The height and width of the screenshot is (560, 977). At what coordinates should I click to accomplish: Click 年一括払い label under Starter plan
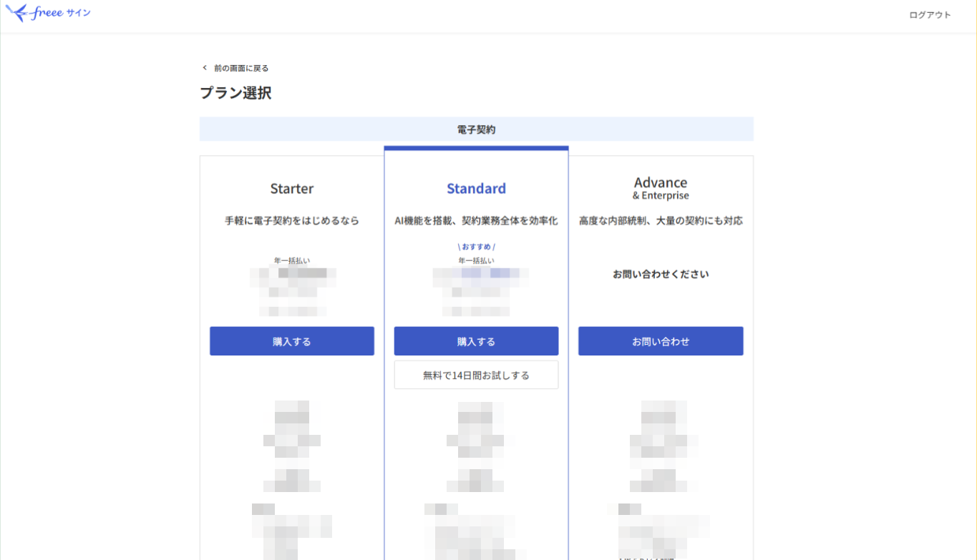[x=292, y=260]
